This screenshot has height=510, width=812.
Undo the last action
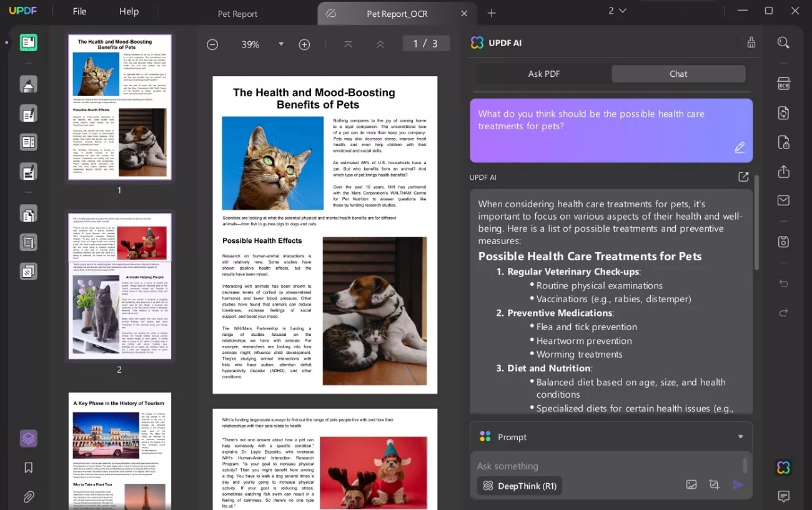point(783,283)
